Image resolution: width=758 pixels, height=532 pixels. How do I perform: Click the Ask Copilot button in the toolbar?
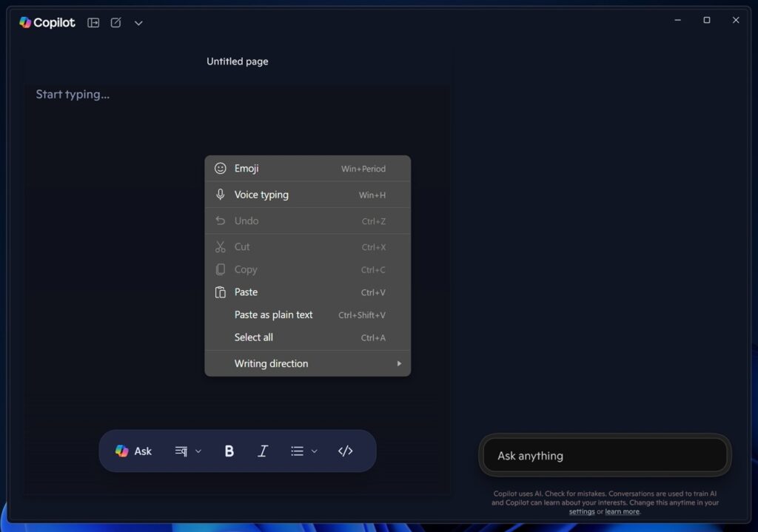tap(133, 451)
